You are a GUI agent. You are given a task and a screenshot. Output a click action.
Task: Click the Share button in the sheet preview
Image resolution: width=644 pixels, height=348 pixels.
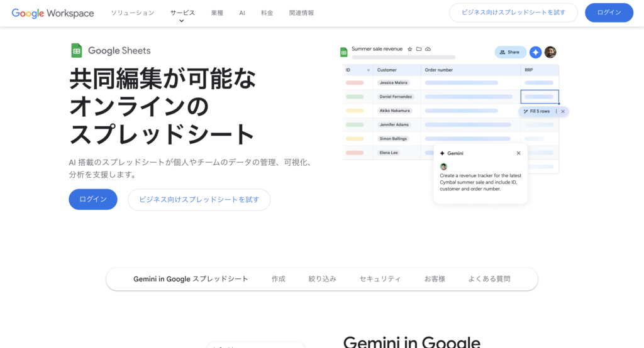click(x=510, y=52)
